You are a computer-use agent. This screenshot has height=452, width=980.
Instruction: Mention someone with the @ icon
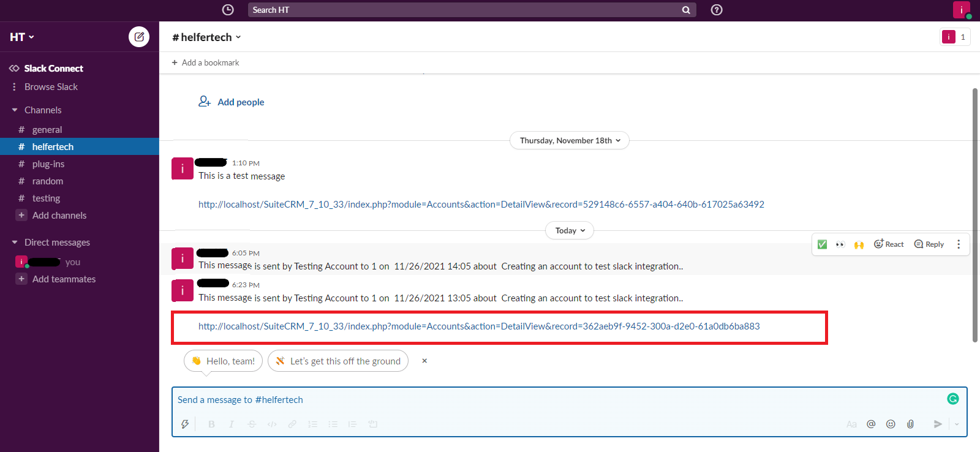[871, 424]
